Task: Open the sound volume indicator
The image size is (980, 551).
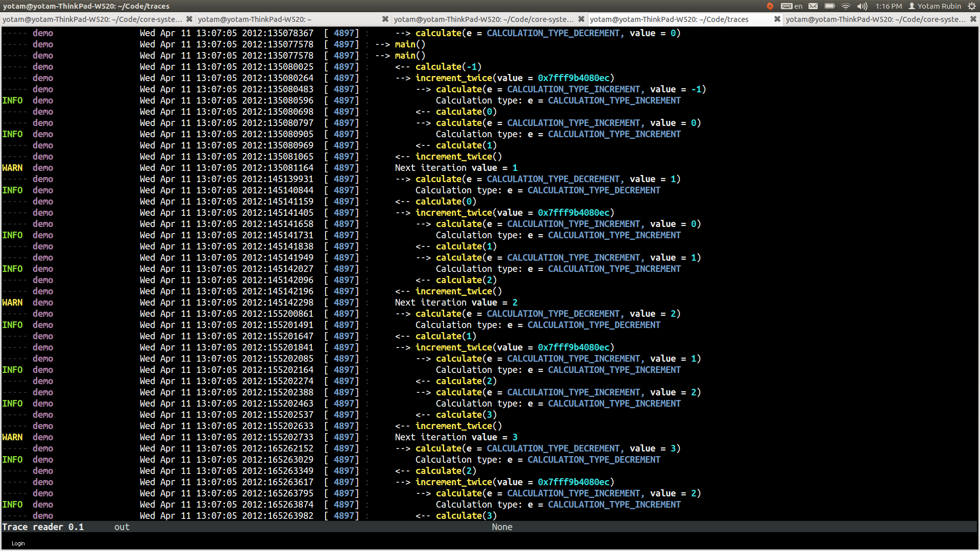Action: click(x=862, y=6)
